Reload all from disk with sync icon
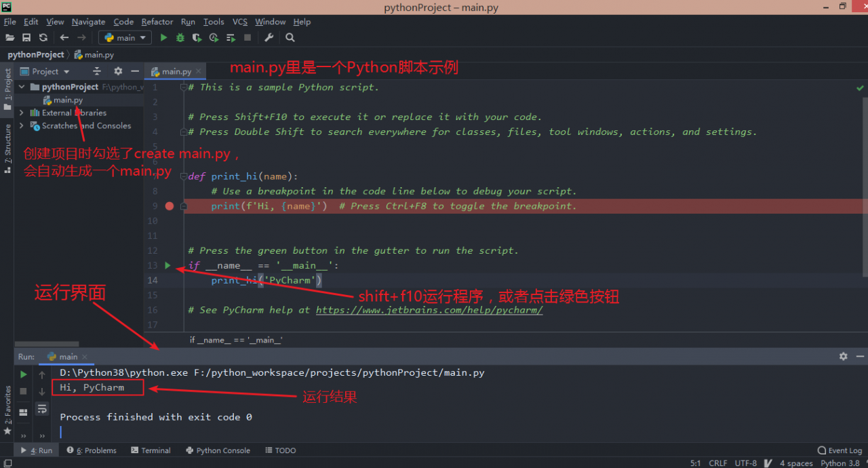 click(x=43, y=38)
